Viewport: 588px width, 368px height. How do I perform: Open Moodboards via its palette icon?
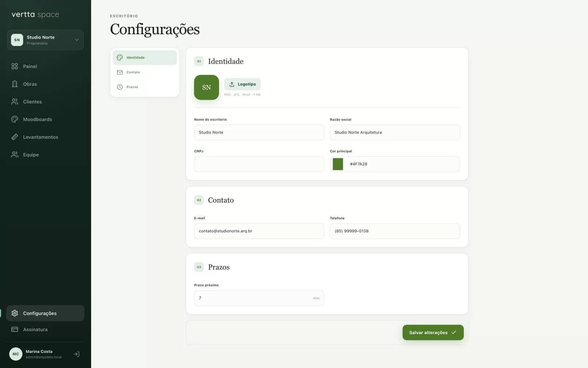click(15, 119)
